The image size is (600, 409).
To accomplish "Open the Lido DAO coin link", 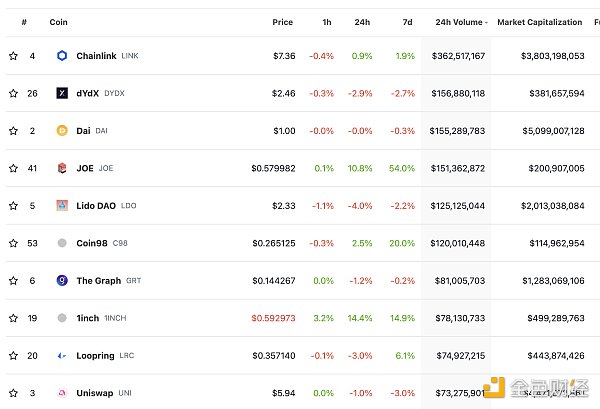I will click(96, 206).
